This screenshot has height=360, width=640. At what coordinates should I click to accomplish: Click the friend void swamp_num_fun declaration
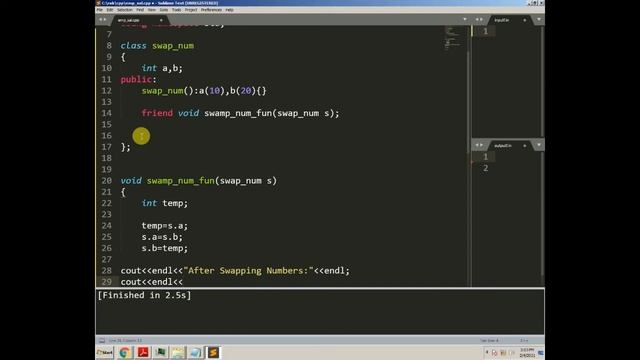240,113
